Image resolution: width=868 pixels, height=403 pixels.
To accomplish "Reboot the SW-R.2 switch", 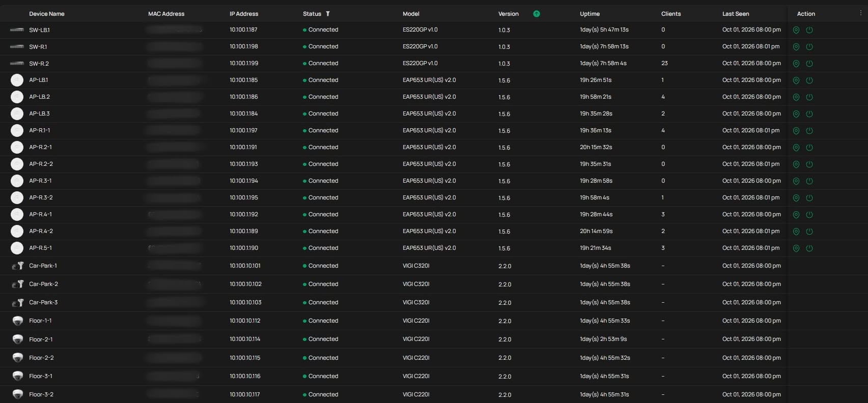I will (x=809, y=64).
